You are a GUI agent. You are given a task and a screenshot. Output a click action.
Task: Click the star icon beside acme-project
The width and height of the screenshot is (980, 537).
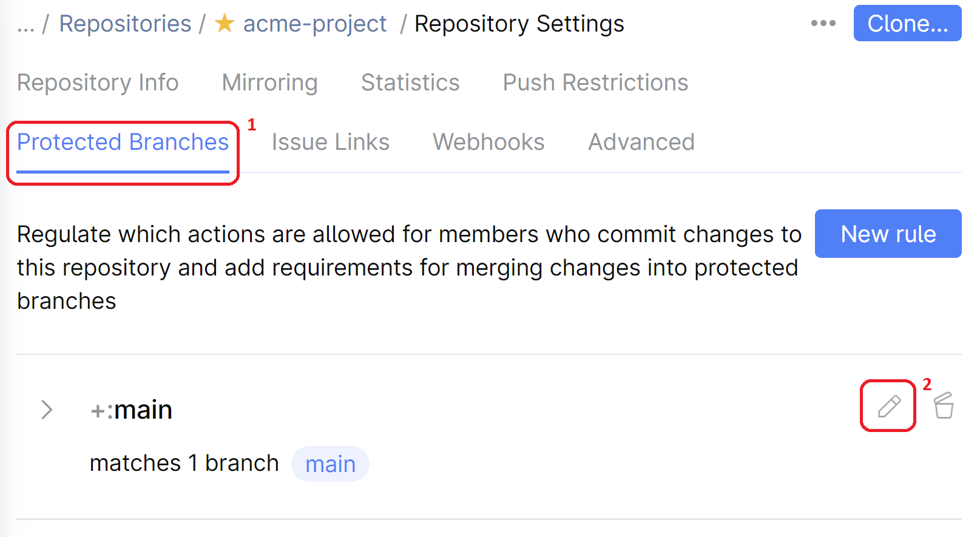click(x=225, y=24)
